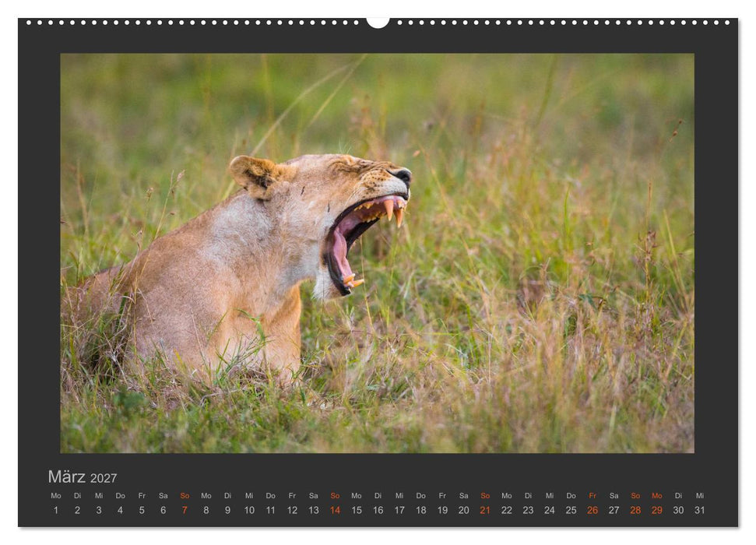The width and height of the screenshot is (756, 545).
Task: Select the orange Sunday date 28
Action: coord(635,510)
